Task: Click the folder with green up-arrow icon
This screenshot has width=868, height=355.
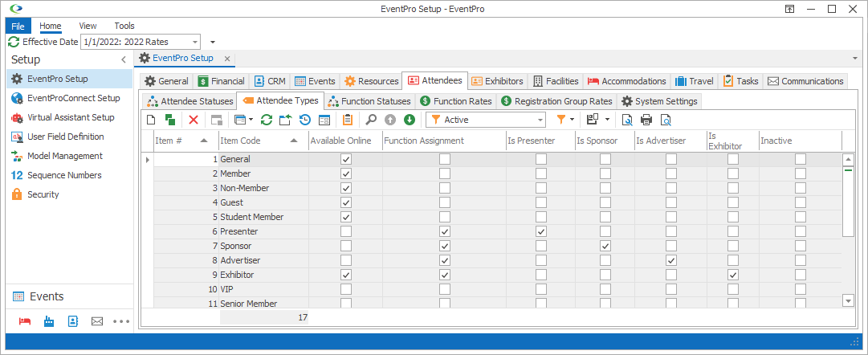Action: coord(285,119)
